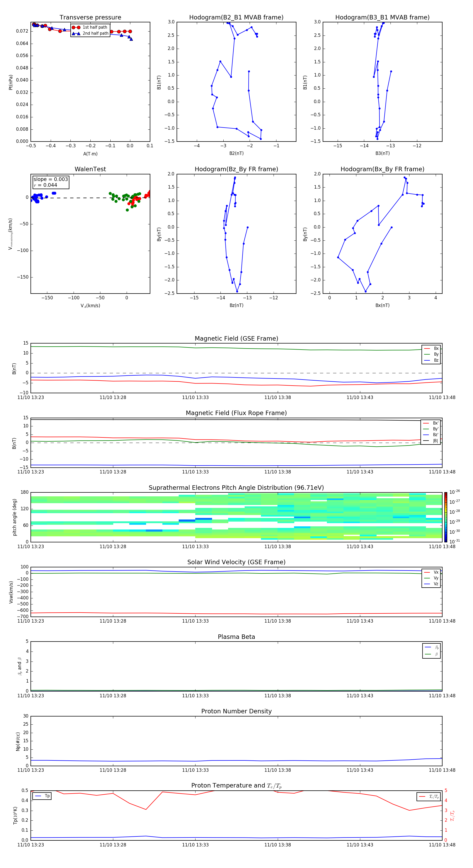Click the 'Solar Wind Velocity (GSE Frame)' title

click(236, 562)
